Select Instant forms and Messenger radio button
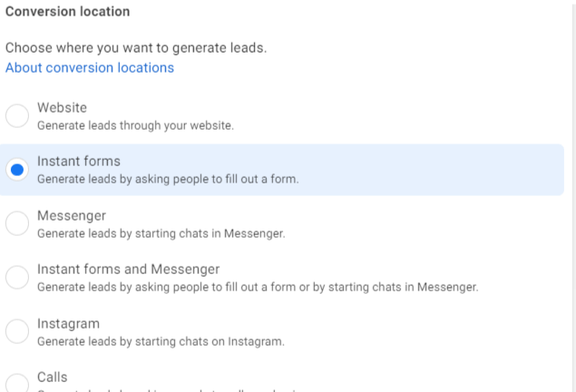The width and height of the screenshot is (576, 392). click(17, 278)
